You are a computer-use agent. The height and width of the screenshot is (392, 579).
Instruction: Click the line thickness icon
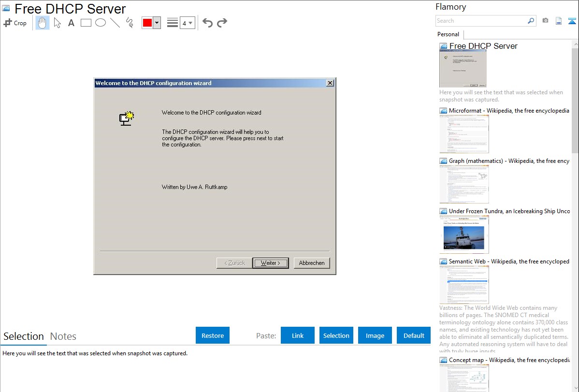tap(173, 23)
